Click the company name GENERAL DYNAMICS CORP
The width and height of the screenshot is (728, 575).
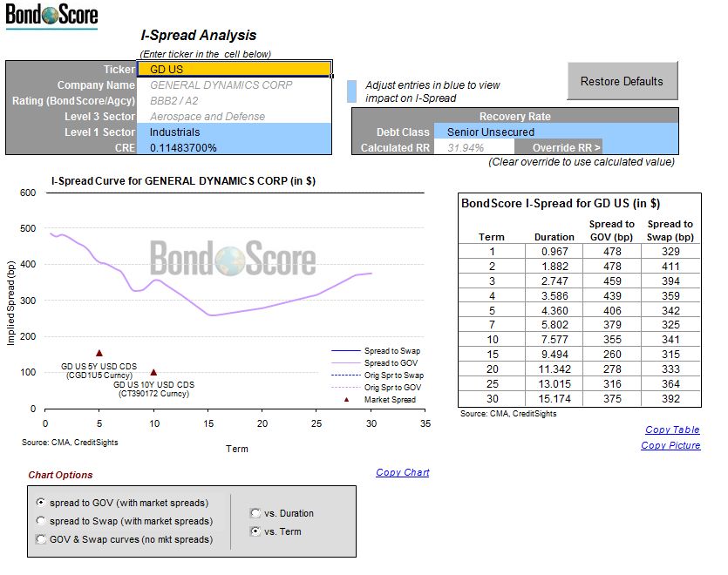click(221, 85)
